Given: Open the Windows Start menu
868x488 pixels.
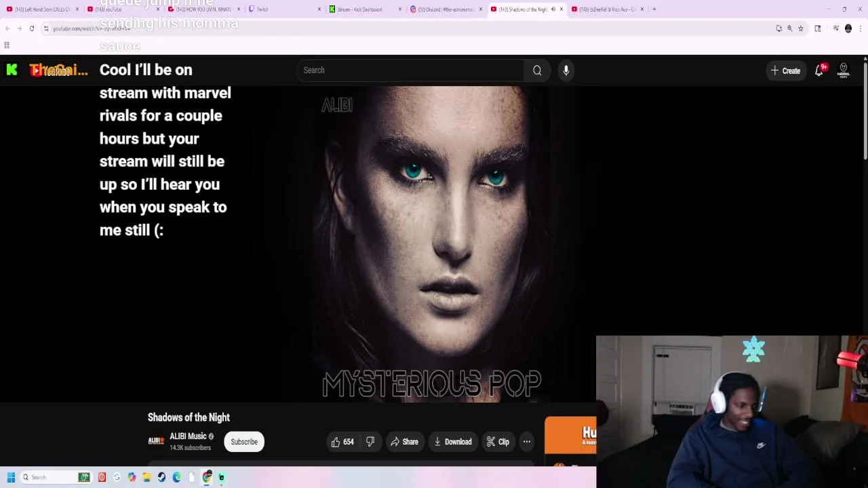Looking at the screenshot, I should tap(11, 477).
